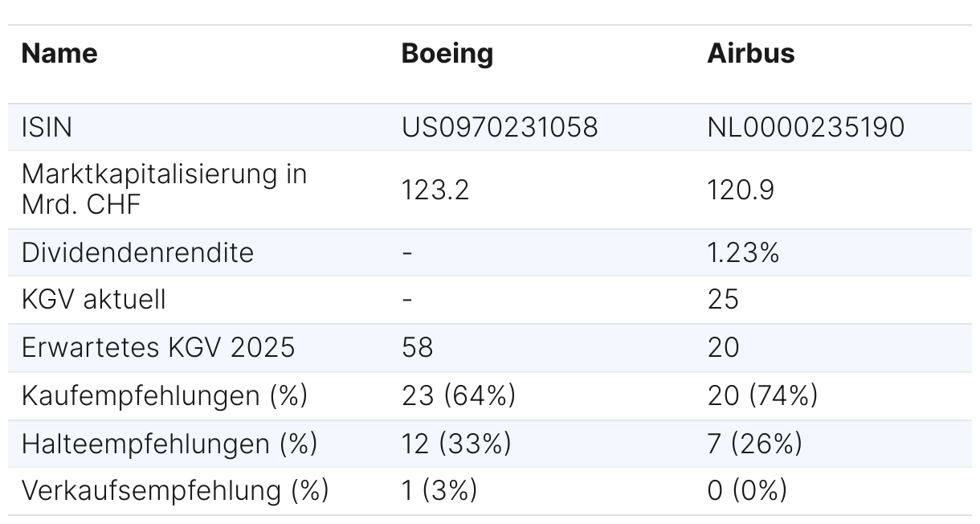This screenshot has width=980, height=524.
Task: Select Boeing ISIN US0970231058
Action: (499, 127)
